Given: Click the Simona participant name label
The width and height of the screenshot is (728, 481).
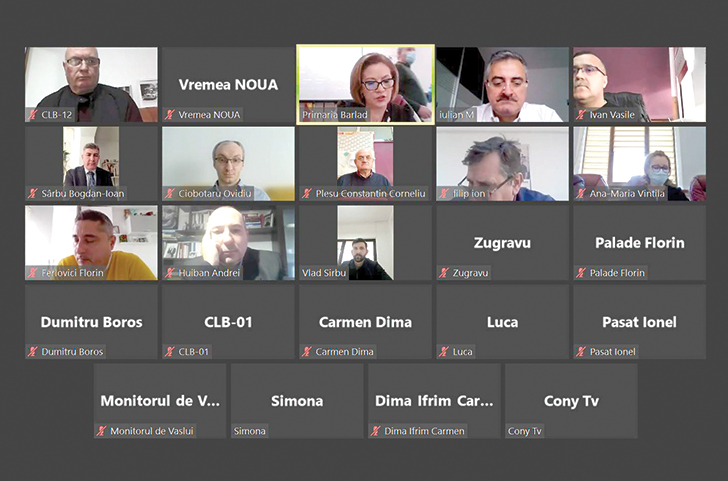Looking at the screenshot, I should click(249, 431).
